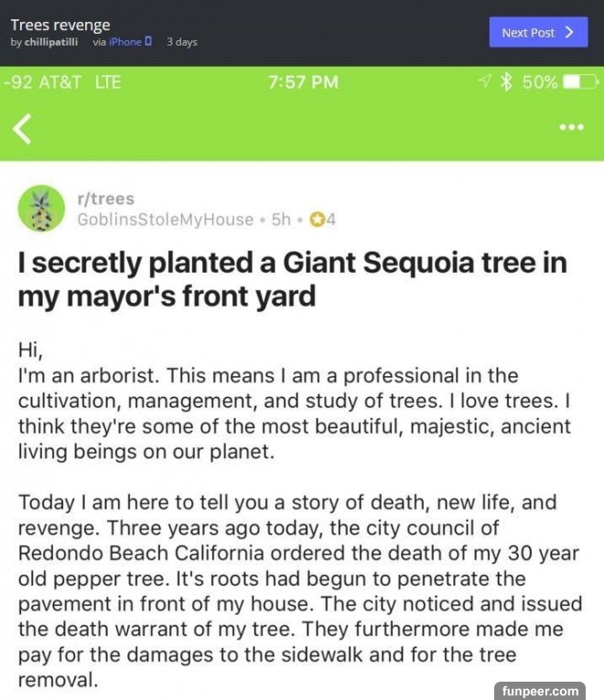Click the Trees revenge post title
Image resolution: width=604 pixels, height=700 pixels.
[60, 25]
